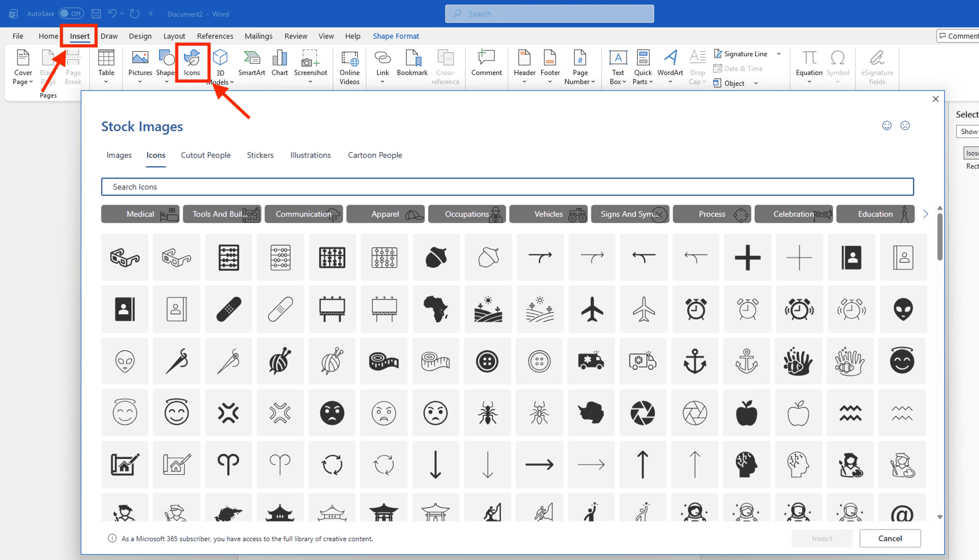Viewport: 979px width, 560px height.
Task: Open the File menu
Action: pos(18,36)
